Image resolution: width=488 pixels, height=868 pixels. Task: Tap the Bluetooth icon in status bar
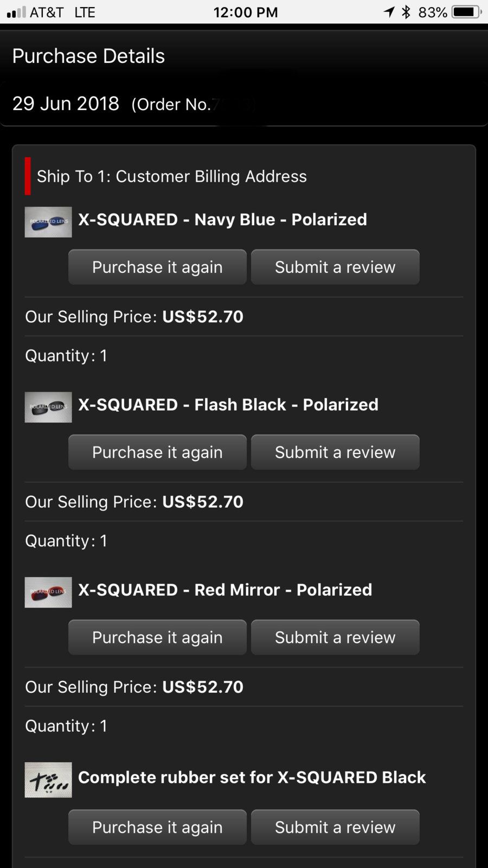click(406, 12)
